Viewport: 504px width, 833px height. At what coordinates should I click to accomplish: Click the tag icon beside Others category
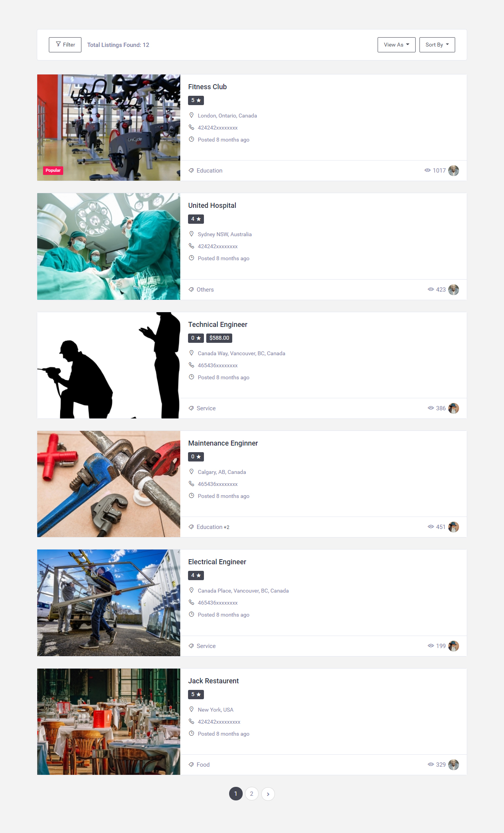pos(191,290)
